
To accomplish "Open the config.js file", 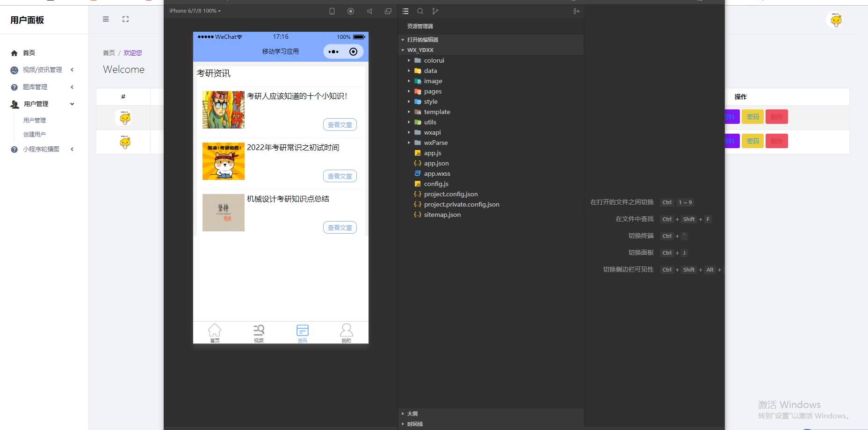I will tap(491, 184).
